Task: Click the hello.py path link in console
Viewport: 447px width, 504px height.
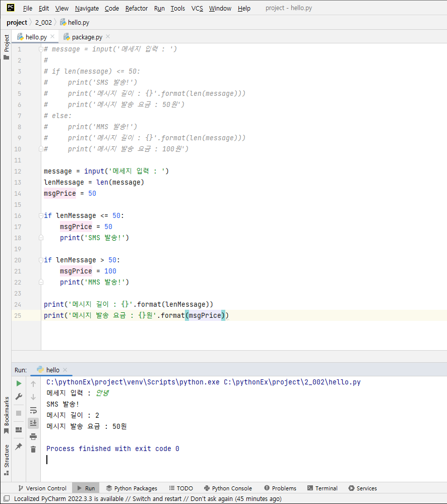Action: coord(292,382)
